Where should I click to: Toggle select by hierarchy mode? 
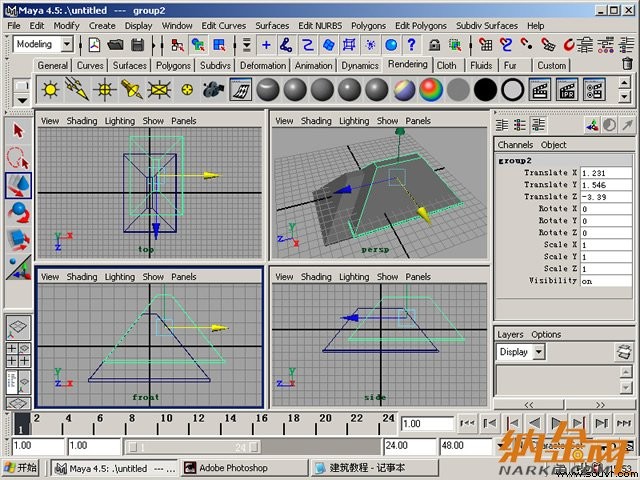[x=177, y=44]
